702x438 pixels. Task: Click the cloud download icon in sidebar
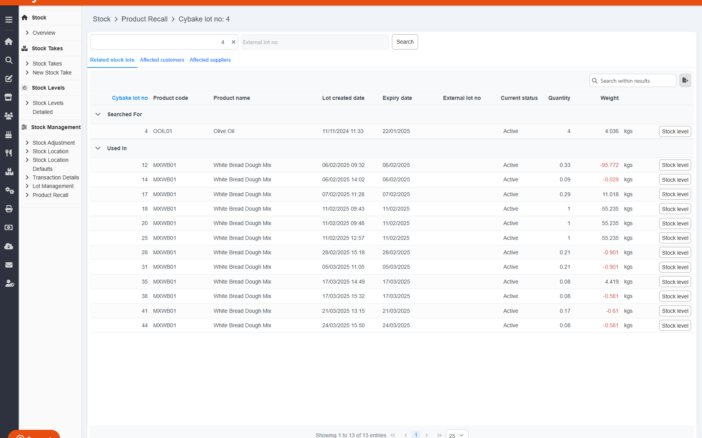[x=9, y=246]
